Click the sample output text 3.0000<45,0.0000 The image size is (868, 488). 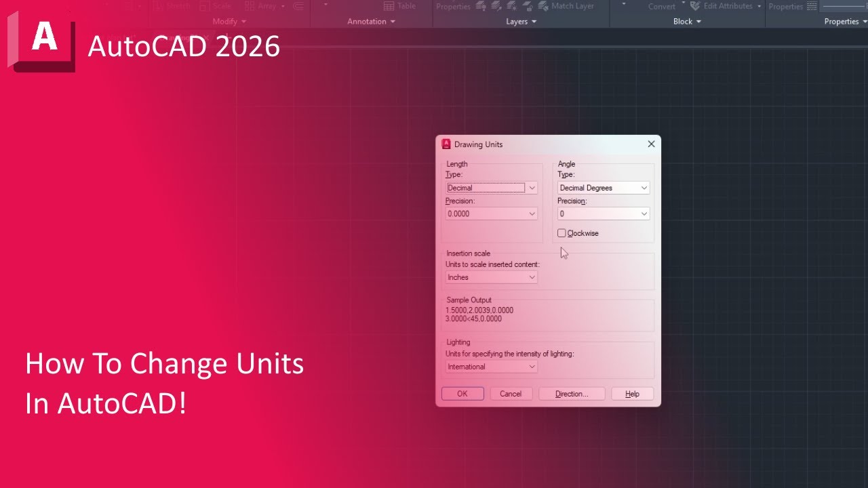tap(474, 319)
